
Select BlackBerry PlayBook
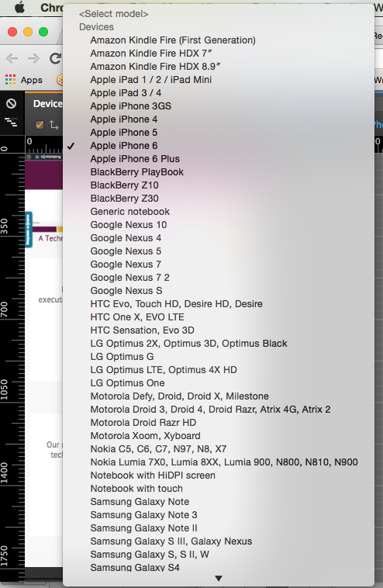coord(219,171)
